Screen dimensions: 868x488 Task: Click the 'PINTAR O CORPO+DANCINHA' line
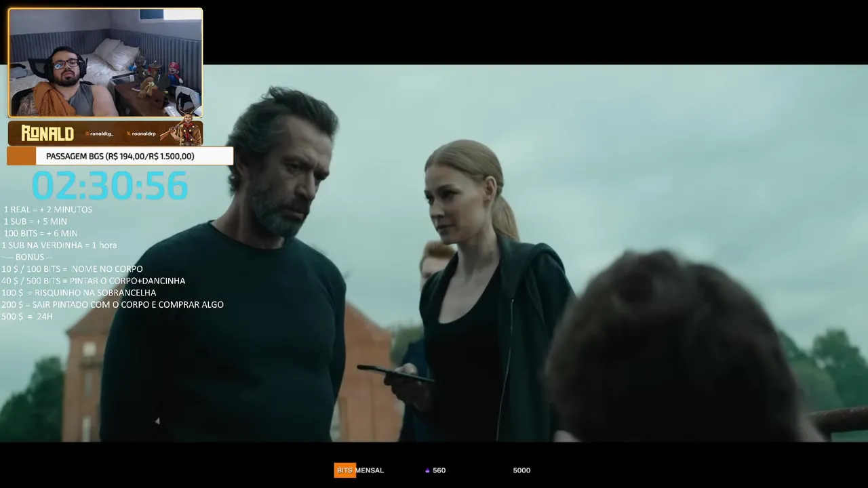93,281
